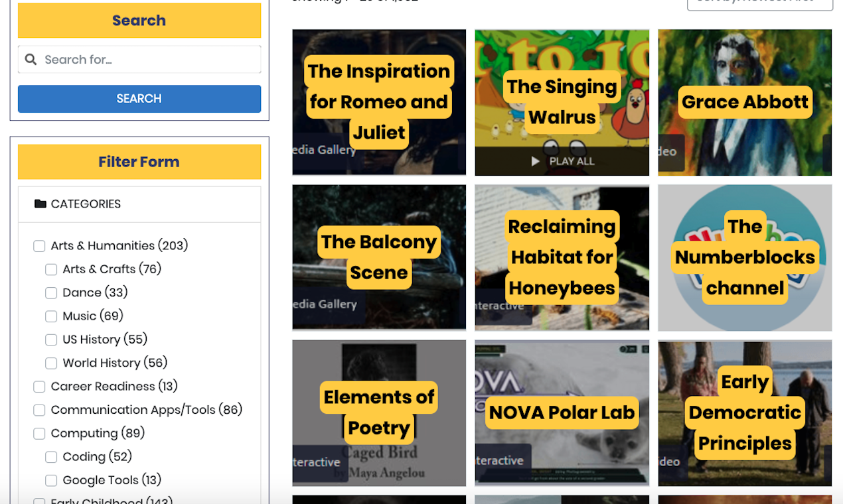
Task: Click the folder icon beside CATEGORIES
Action: point(40,204)
